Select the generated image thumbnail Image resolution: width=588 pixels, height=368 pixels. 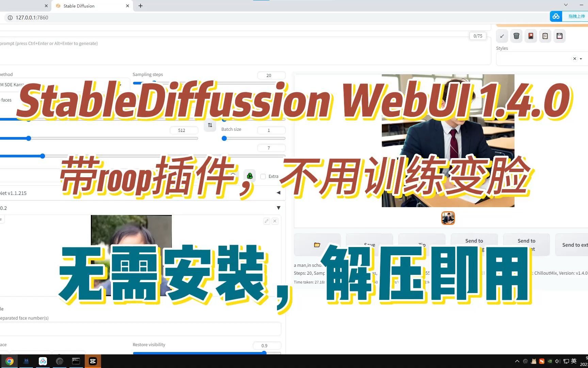448,218
